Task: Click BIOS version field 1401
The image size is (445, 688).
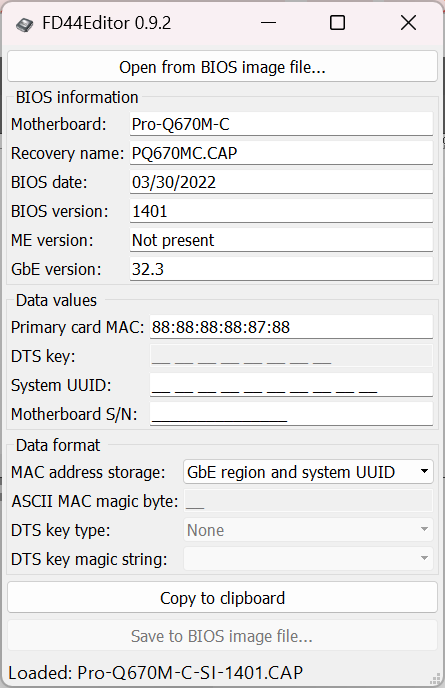Action: click(281, 211)
